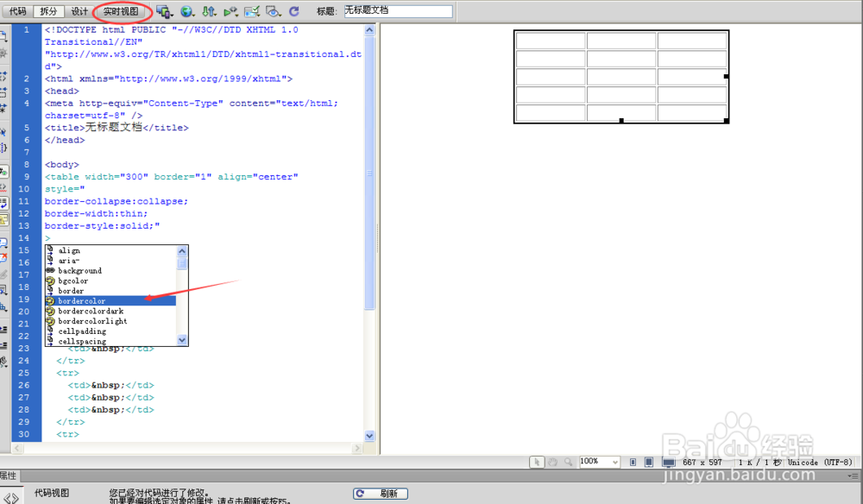This screenshot has width=863, height=504.
Task: Enable Live View (实时视图)
Action: point(121,11)
